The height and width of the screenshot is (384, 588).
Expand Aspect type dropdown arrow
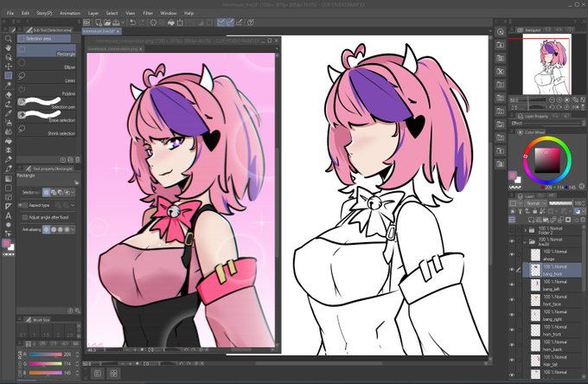(x=73, y=206)
